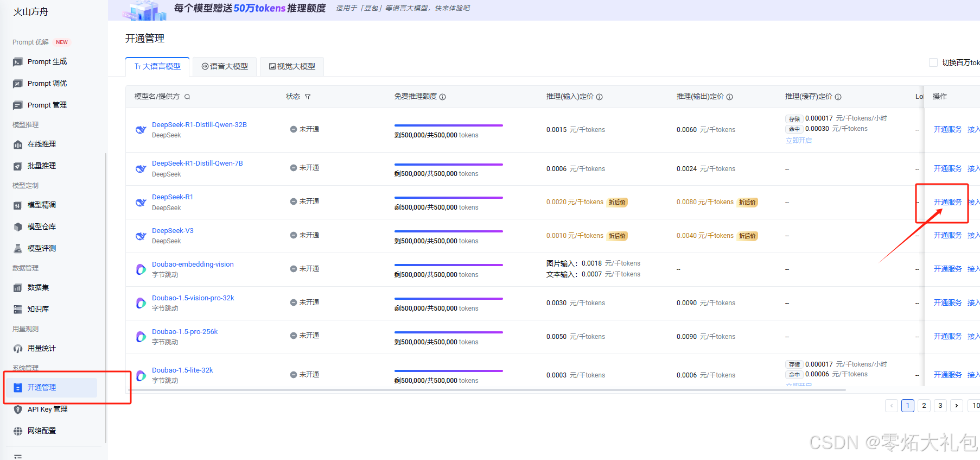Click 折后价 badge on DeepSeek-R1 input price

pos(617,203)
